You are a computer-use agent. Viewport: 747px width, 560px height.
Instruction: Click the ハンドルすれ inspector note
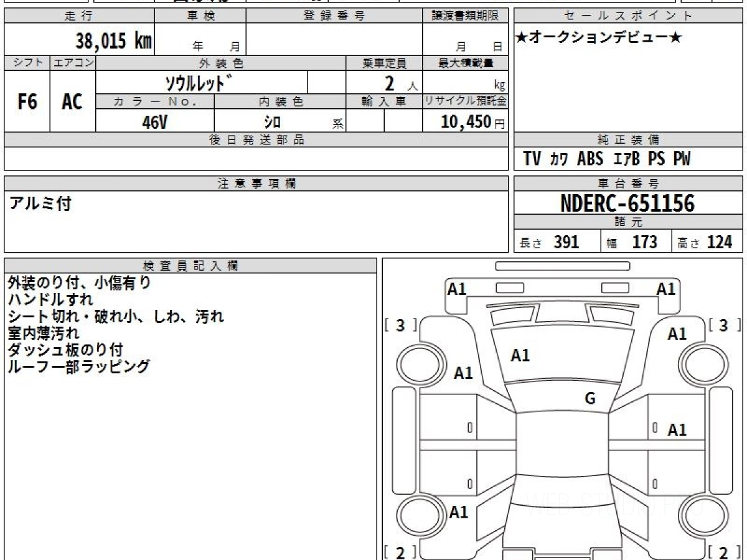coord(50,300)
